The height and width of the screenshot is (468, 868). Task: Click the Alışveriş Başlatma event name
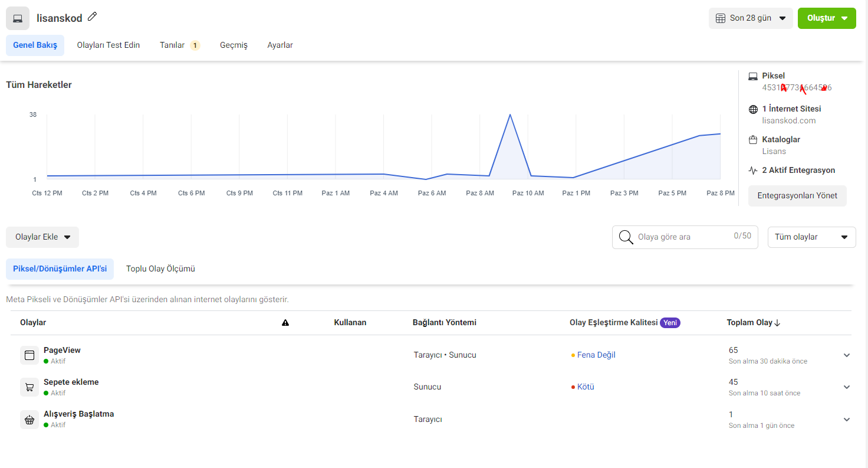click(x=79, y=414)
